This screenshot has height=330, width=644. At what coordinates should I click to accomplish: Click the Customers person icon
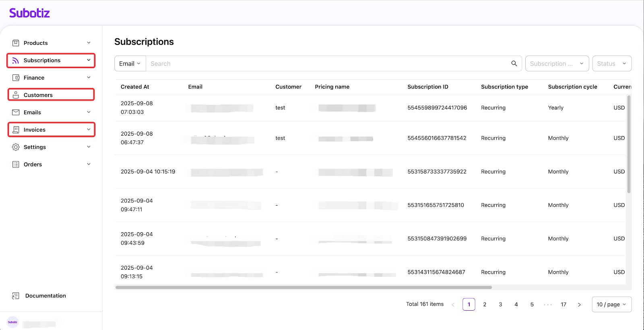pos(16,95)
